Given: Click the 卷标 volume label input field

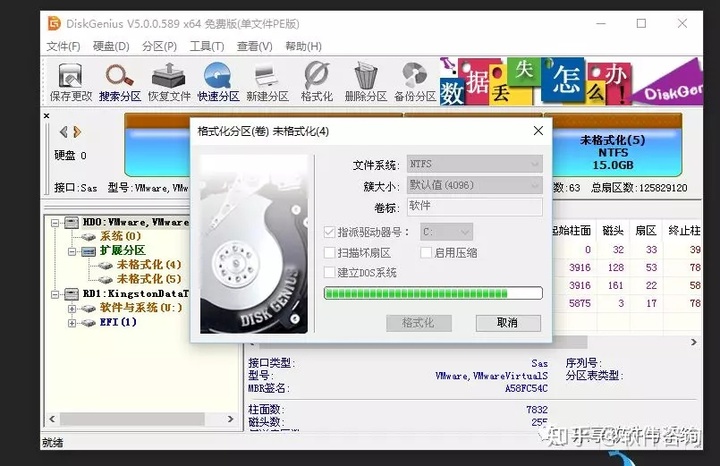Looking at the screenshot, I should click(475, 206).
